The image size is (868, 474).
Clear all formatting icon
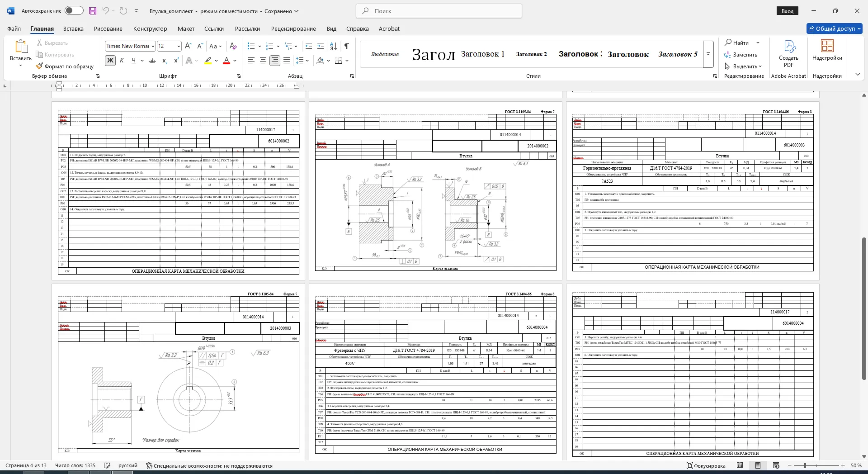tap(233, 46)
